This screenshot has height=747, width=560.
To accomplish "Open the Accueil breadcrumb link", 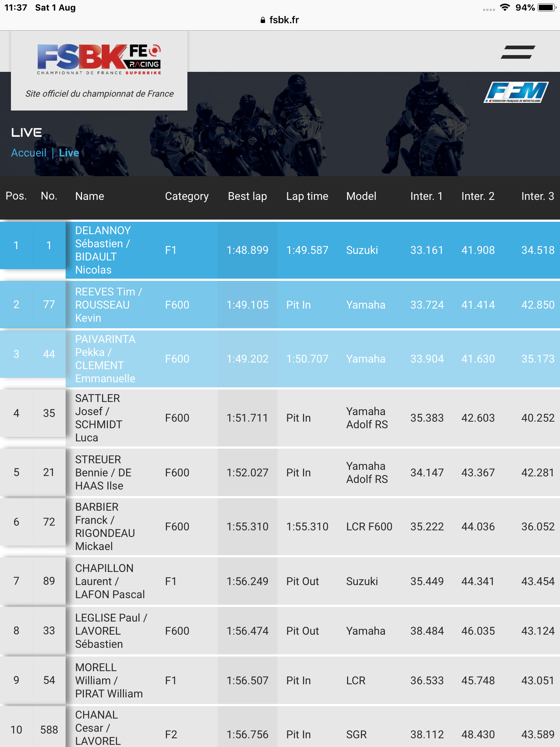I will click(29, 152).
